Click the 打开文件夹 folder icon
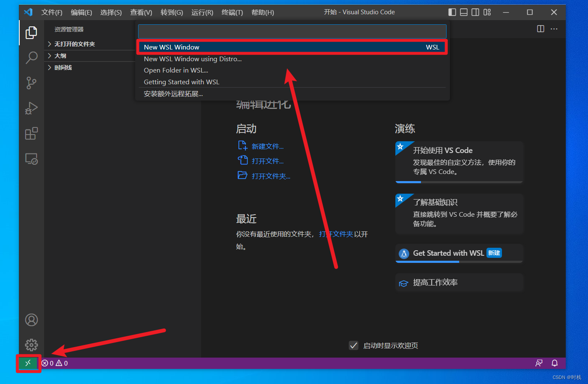The image size is (588, 384). 243,175
